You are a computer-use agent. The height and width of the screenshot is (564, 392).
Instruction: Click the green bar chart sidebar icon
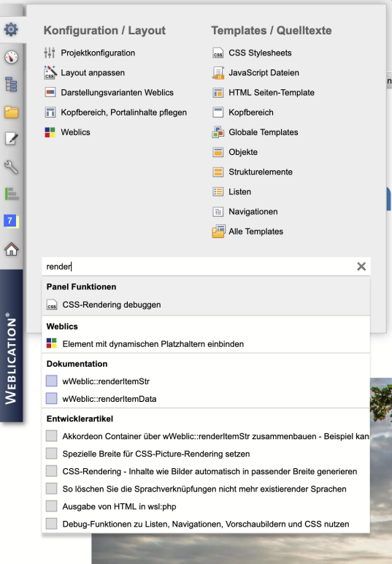[x=12, y=194]
